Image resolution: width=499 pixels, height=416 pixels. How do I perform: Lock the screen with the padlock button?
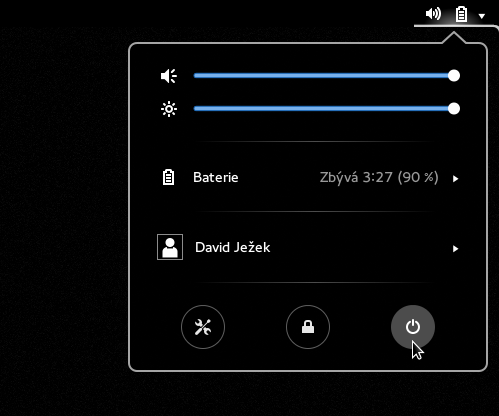tap(308, 327)
